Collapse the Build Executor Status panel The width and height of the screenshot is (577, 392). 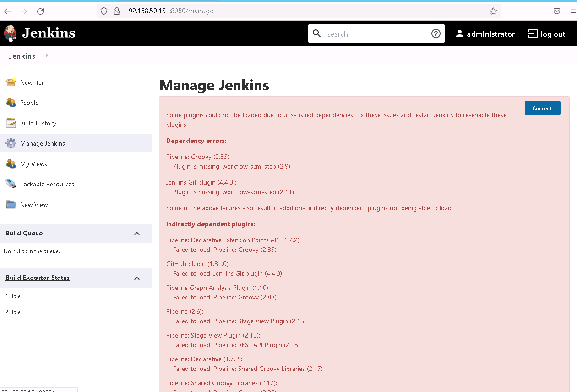[137, 278]
